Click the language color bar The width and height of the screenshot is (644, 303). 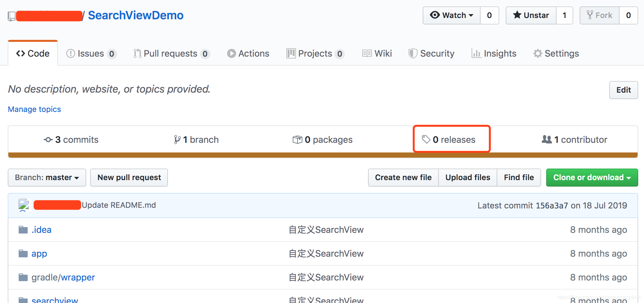(x=323, y=155)
